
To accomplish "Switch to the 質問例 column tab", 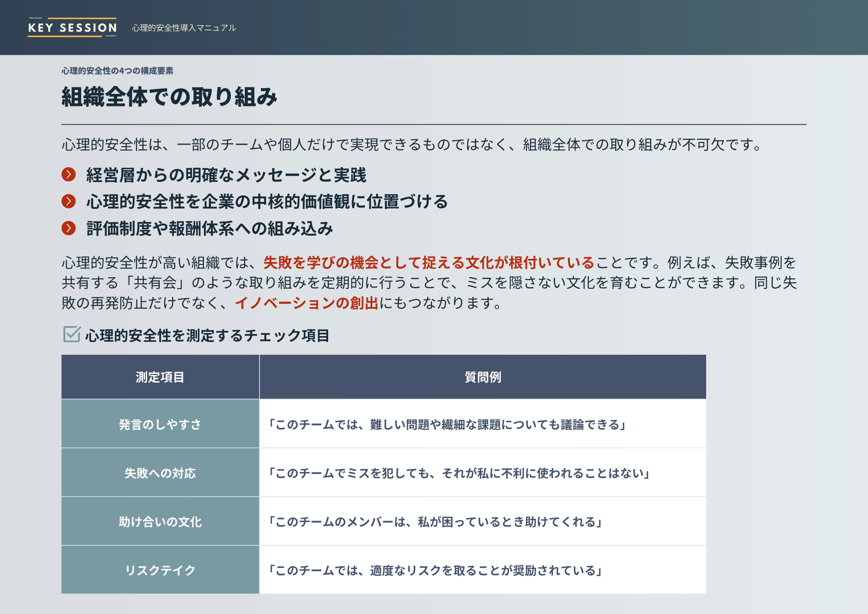I will [483, 377].
